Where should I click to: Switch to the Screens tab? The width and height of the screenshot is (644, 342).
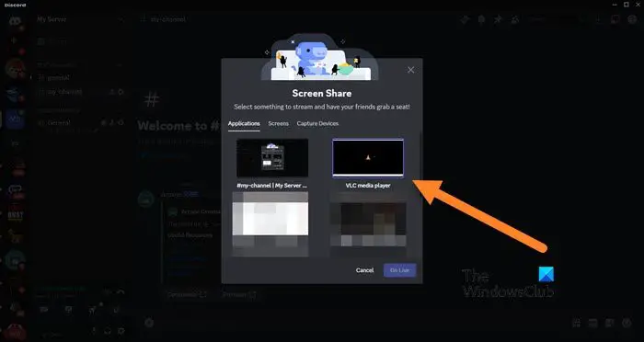(278, 123)
